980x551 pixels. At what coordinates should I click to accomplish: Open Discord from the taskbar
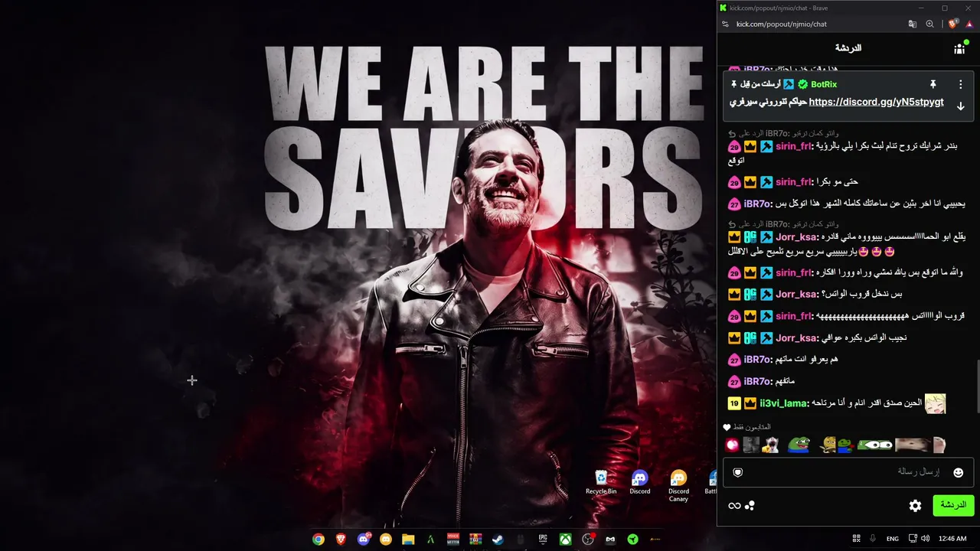(364, 539)
